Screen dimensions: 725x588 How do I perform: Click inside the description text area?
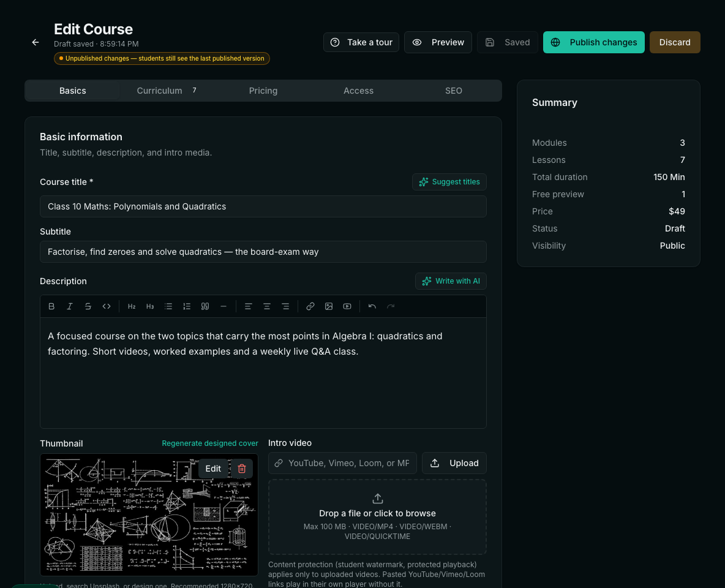263,373
